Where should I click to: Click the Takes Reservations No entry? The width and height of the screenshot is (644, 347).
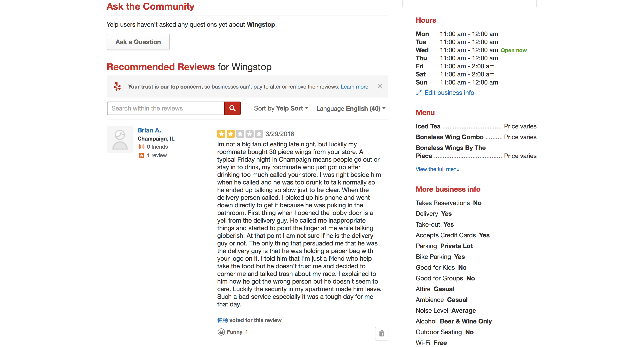pyautogui.click(x=448, y=203)
